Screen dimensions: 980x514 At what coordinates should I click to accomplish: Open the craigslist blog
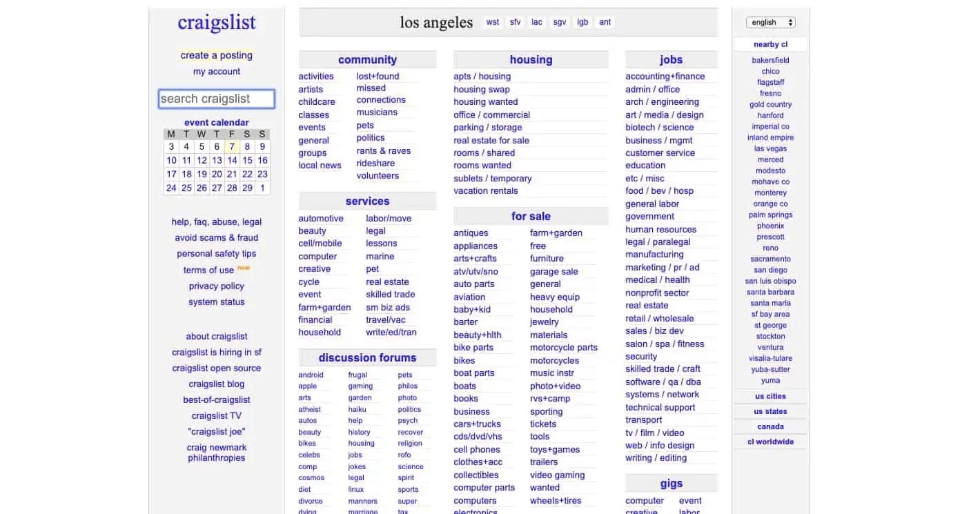pos(216,384)
